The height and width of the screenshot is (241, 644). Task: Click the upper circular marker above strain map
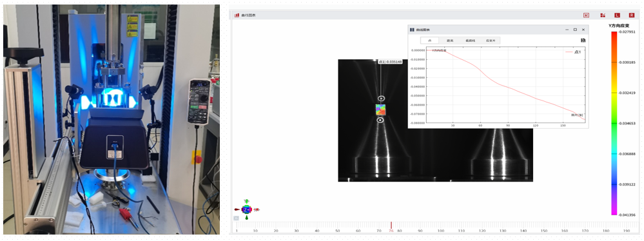pyautogui.click(x=381, y=99)
